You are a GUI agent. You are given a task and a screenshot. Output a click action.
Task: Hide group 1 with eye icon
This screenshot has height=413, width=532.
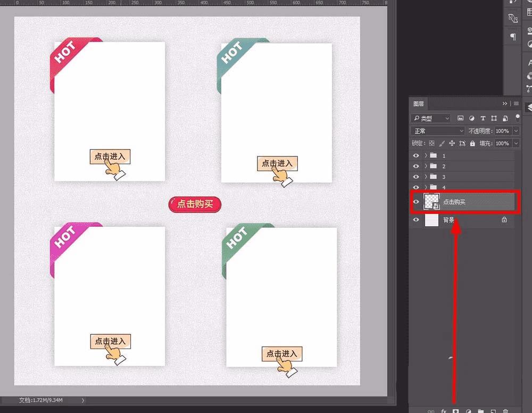[x=416, y=155]
